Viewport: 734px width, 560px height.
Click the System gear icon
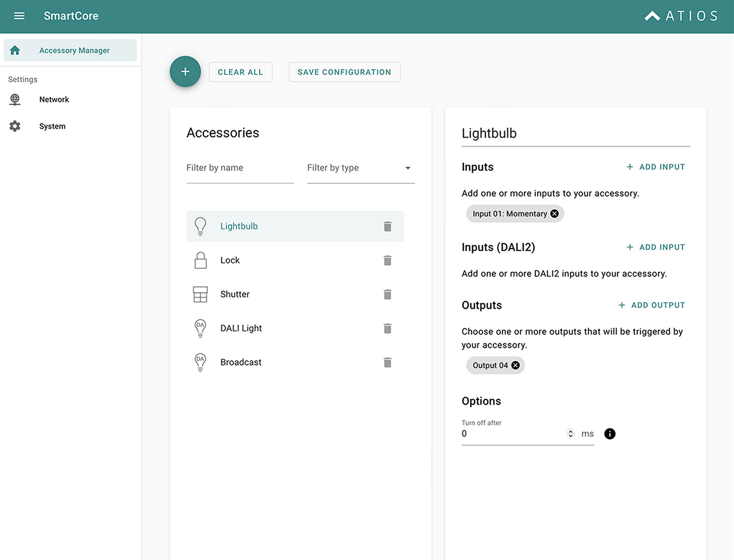click(15, 126)
